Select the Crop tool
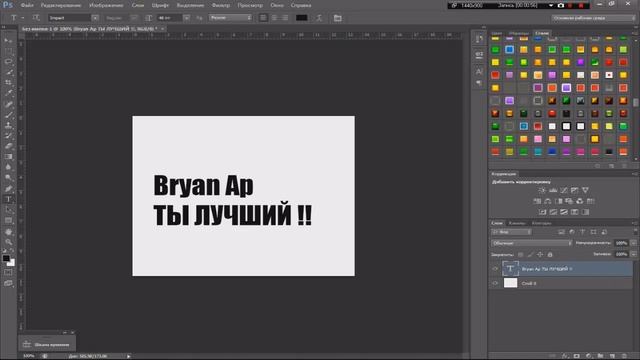Viewport: 640px width, 360px height. (x=8, y=82)
